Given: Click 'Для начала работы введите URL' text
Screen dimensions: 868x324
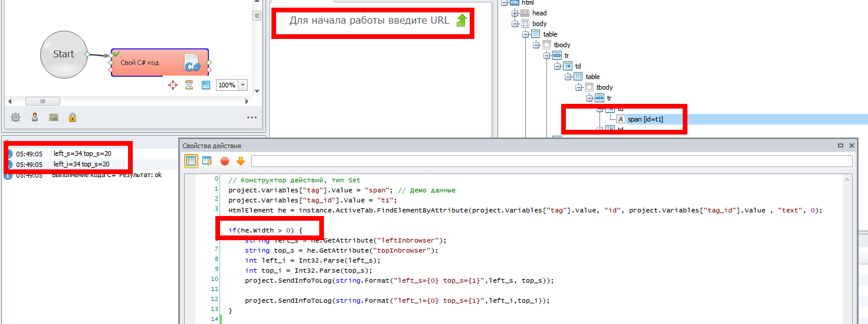Looking at the screenshot, I should pyautogui.click(x=369, y=21).
